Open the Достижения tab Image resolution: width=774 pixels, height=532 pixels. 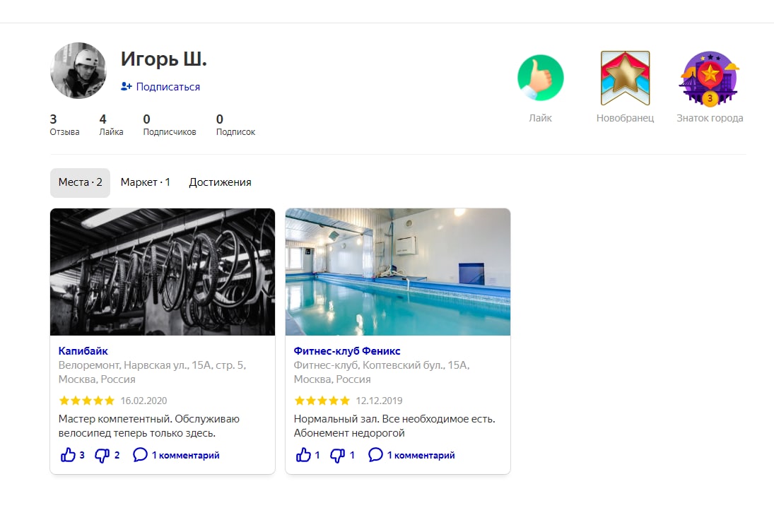220,182
